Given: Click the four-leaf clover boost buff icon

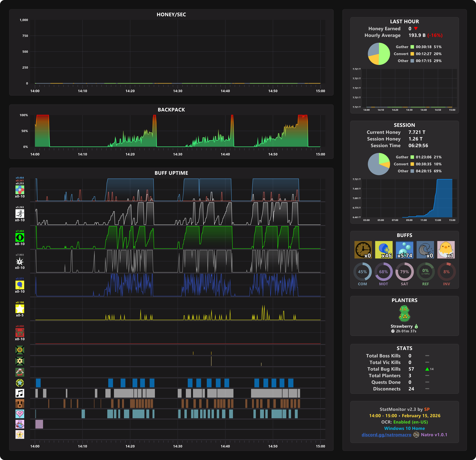Looking at the screenshot, I should [x=20, y=190].
